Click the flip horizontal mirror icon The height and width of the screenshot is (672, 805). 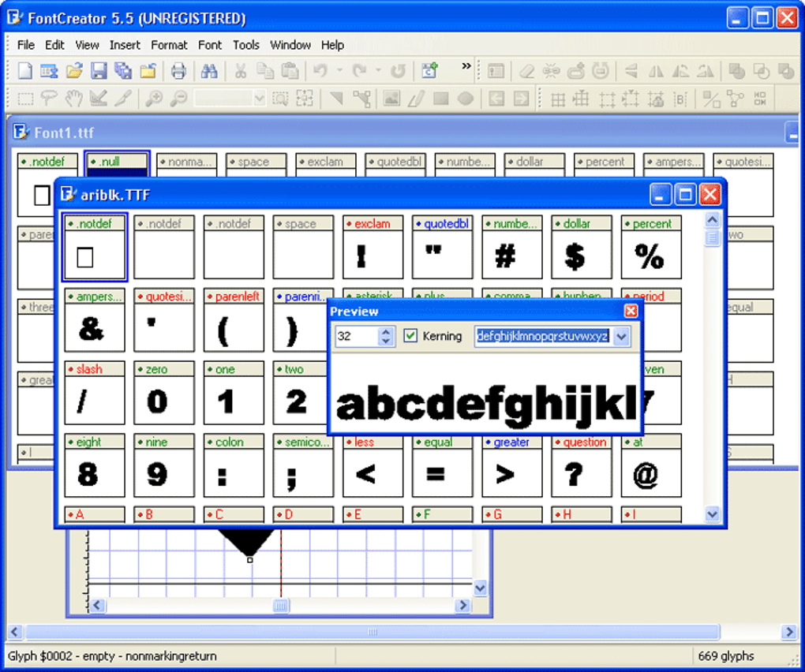tap(656, 70)
